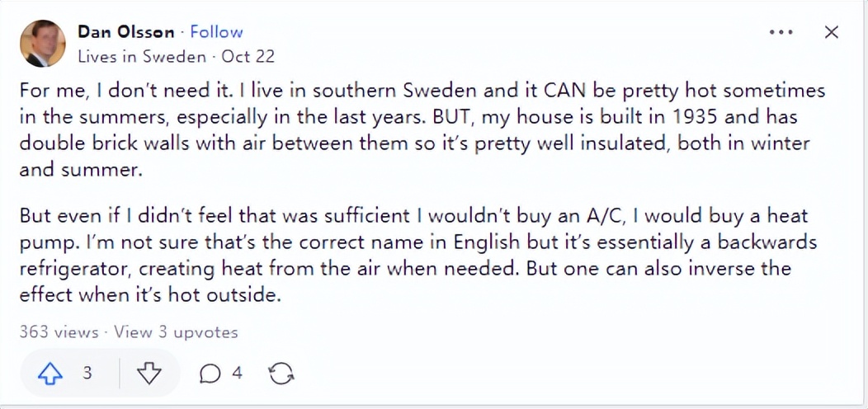Image resolution: width=868 pixels, height=409 pixels.
Task: Click the comment count number 4
Action: coord(237,374)
